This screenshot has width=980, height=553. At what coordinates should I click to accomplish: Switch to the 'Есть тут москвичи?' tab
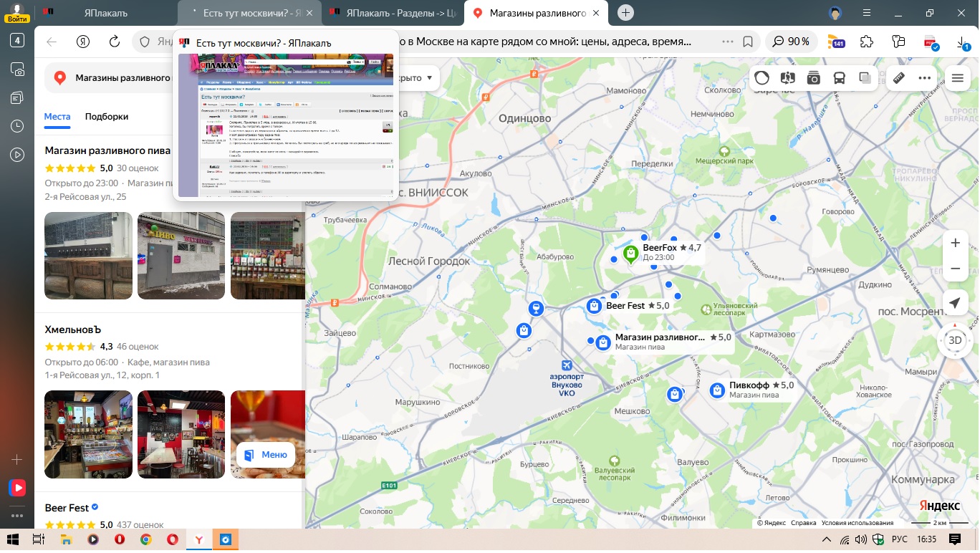250,13
